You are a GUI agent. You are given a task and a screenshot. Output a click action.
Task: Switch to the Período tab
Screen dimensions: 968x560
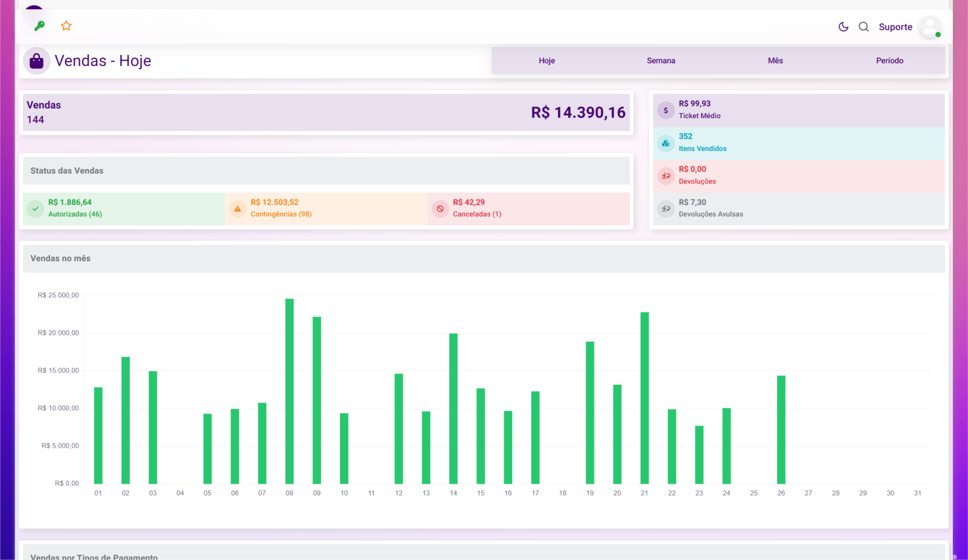[890, 60]
